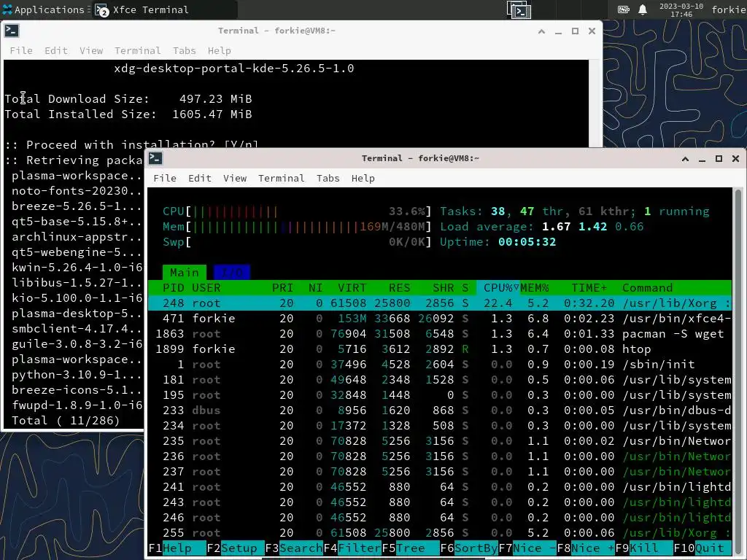The height and width of the screenshot is (560, 747).
Task: Click the Uptime value 00:05:32 in htop
Action: [527, 242]
